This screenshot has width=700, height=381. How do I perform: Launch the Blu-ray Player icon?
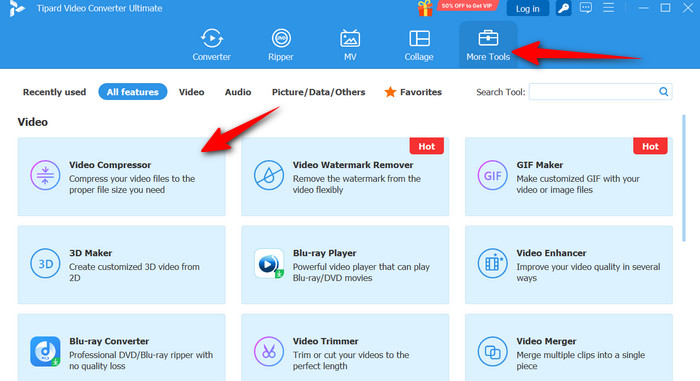(269, 264)
